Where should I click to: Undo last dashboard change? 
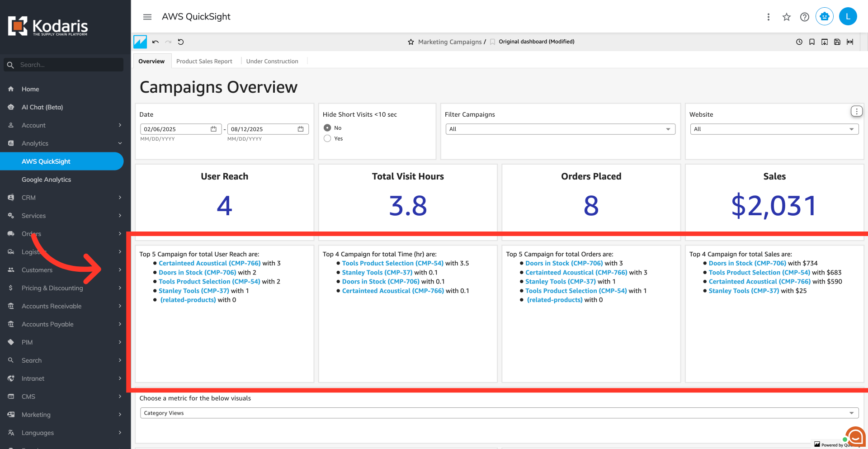click(x=156, y=42)
